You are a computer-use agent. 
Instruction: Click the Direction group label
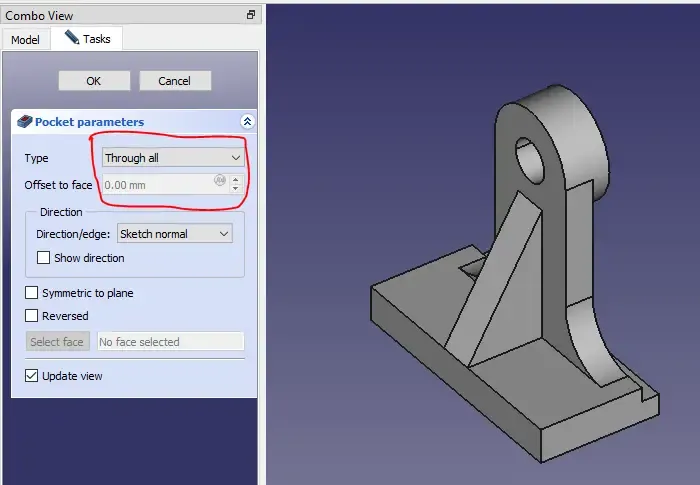[x=61, y=212]
